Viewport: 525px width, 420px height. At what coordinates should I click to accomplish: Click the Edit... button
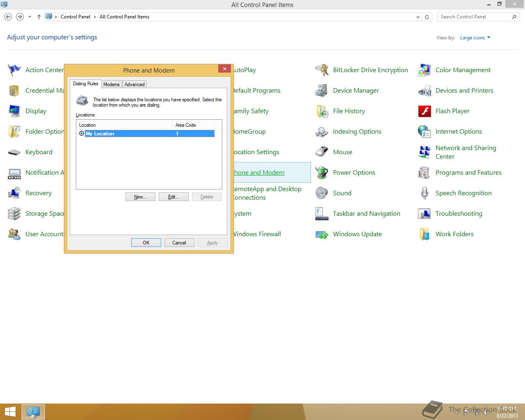point(173,197)
